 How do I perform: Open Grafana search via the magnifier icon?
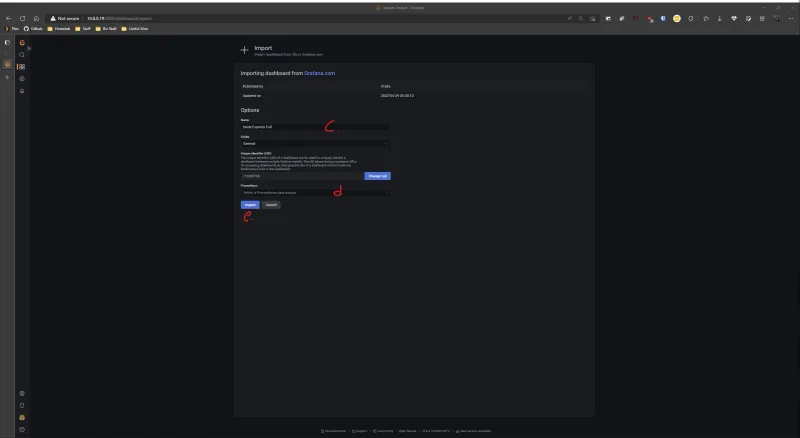coord(22,55)
